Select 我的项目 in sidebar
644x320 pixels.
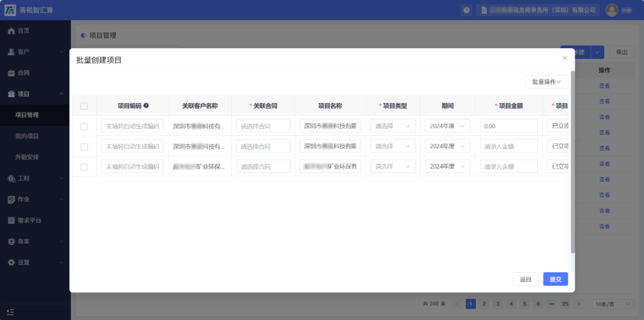35,136
